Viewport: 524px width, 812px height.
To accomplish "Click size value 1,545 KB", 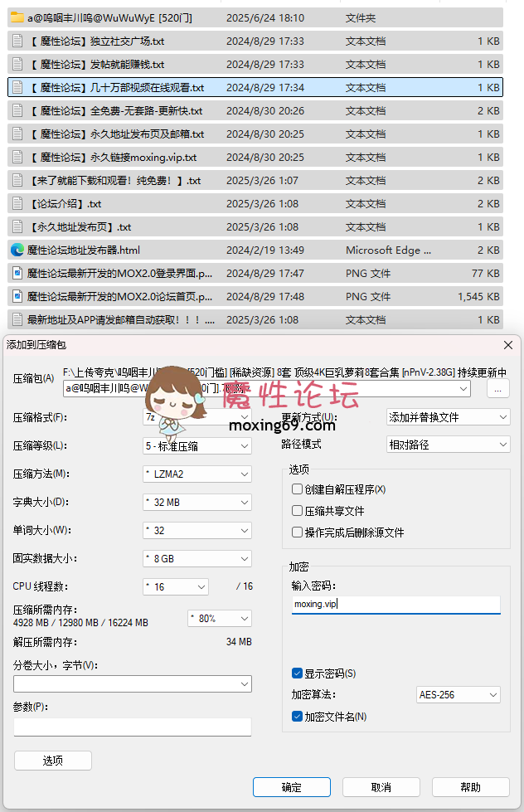I will [478, 297].
